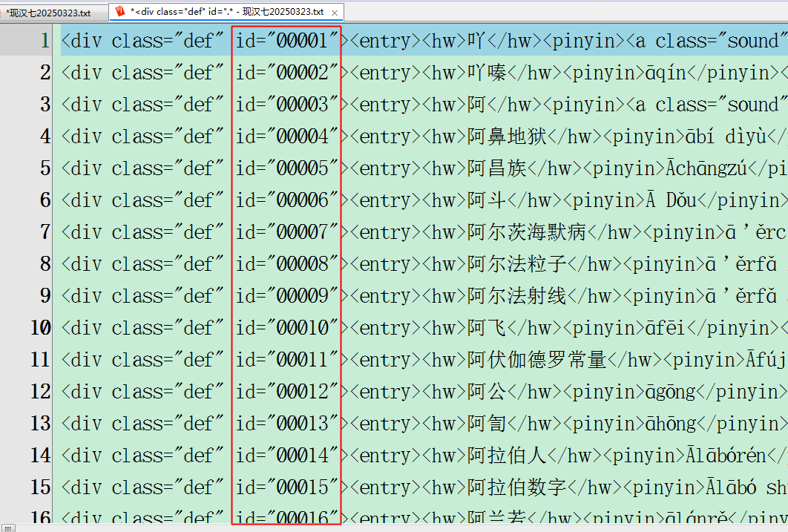
Task: Click the red document icon on active tab
Action: point(119,12)
